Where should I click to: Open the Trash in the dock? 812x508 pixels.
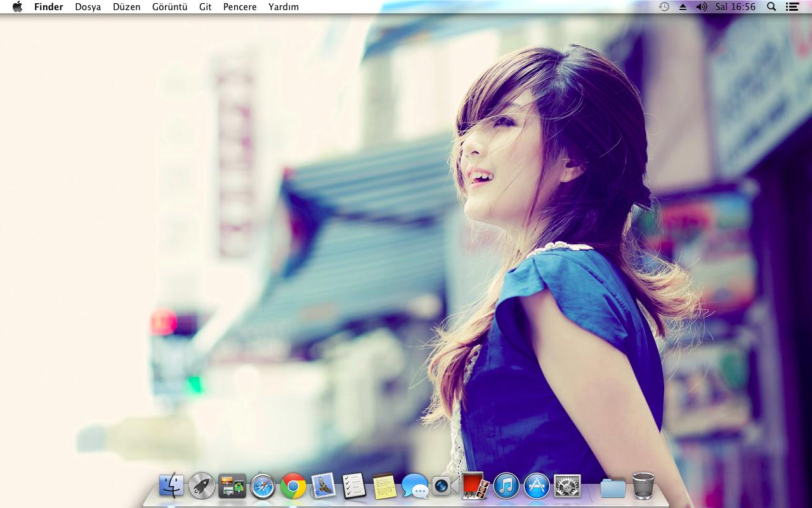(643, 486)
